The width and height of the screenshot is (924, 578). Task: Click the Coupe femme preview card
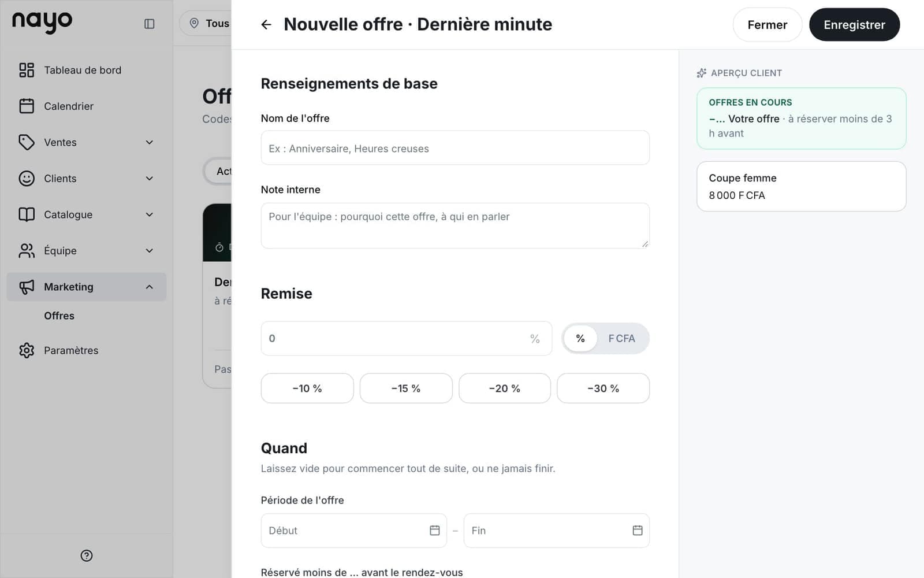coord(802,186)
